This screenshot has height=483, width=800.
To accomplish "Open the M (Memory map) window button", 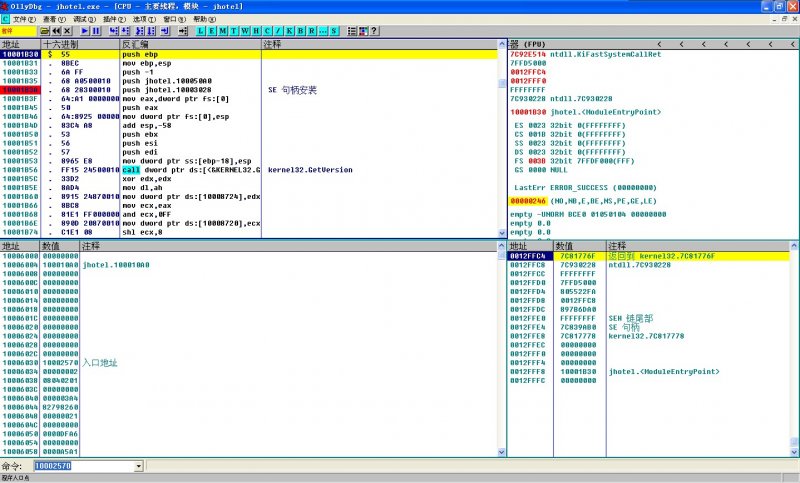I will coord(222,31).
